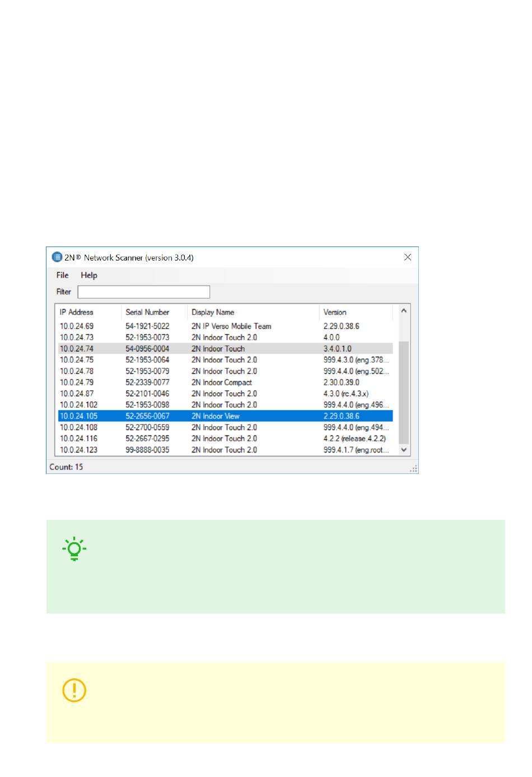The width and height of the screenshot is (532, 777).
Task: Click the Filter text field
Action: point(143,292)
